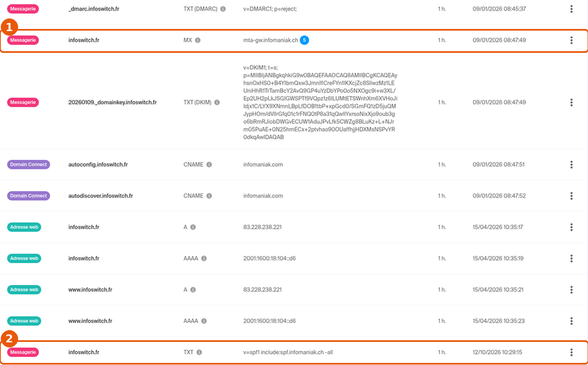Image resolution: width=588 pixels, height=365 pixels.
Task: Click Messagerie tag on MX row
Action: (x=23, y=40)
